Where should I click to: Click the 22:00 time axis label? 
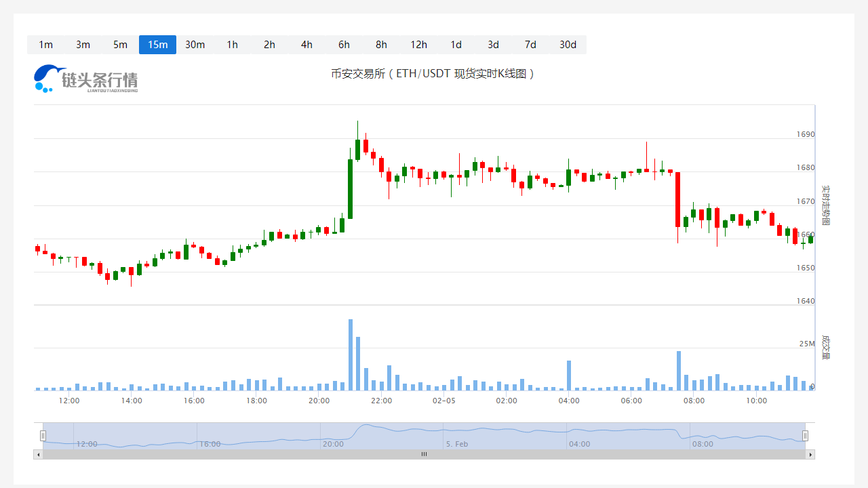pyautogui.click(x=381, y=401)
